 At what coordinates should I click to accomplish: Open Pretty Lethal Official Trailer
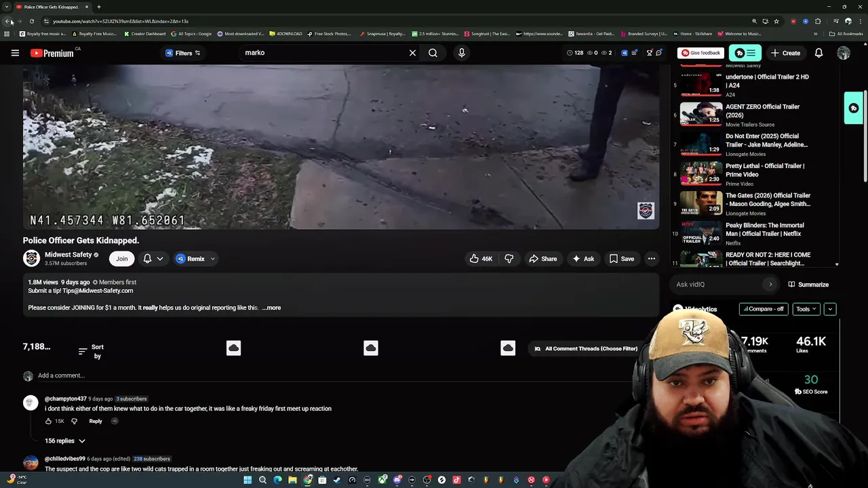765,170
